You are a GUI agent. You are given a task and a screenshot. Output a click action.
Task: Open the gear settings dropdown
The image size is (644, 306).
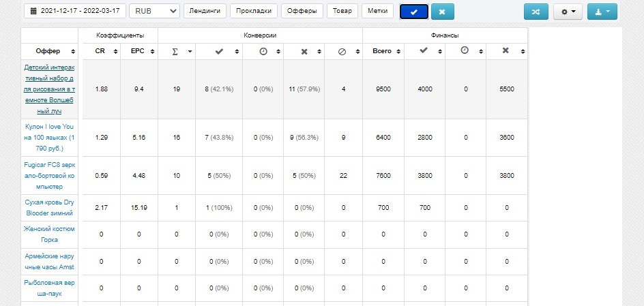[x=568, y=12]
